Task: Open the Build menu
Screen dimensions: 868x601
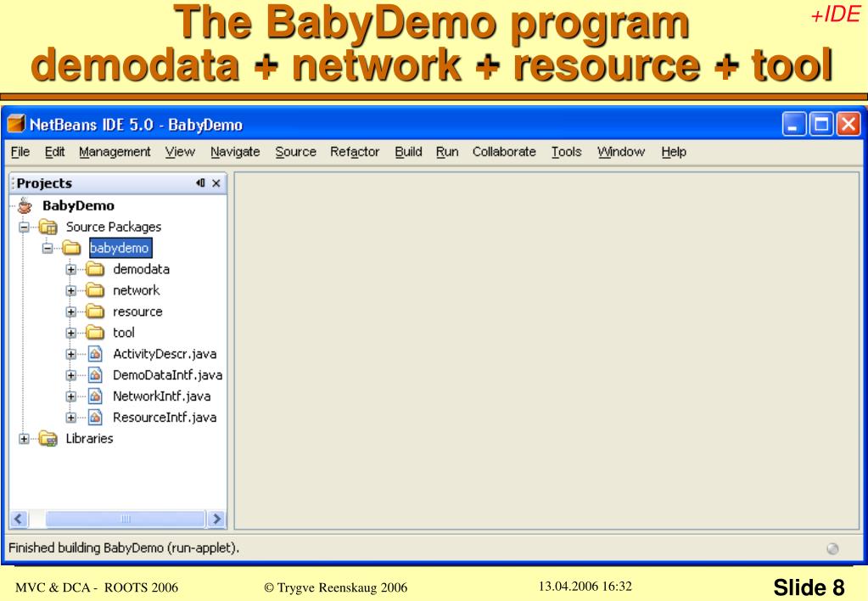Action: point(408,152)
